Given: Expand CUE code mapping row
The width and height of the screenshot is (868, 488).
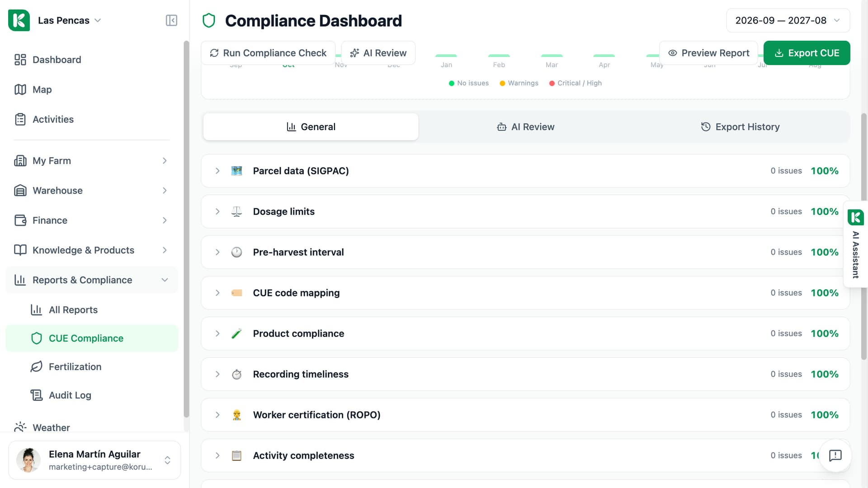Looking at the screenshot, I should 525,293.
